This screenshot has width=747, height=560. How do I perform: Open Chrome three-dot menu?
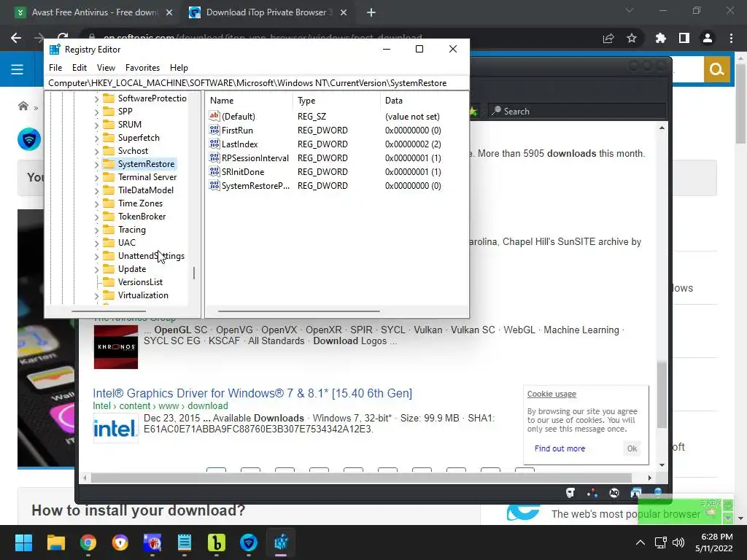pos(731,38)
